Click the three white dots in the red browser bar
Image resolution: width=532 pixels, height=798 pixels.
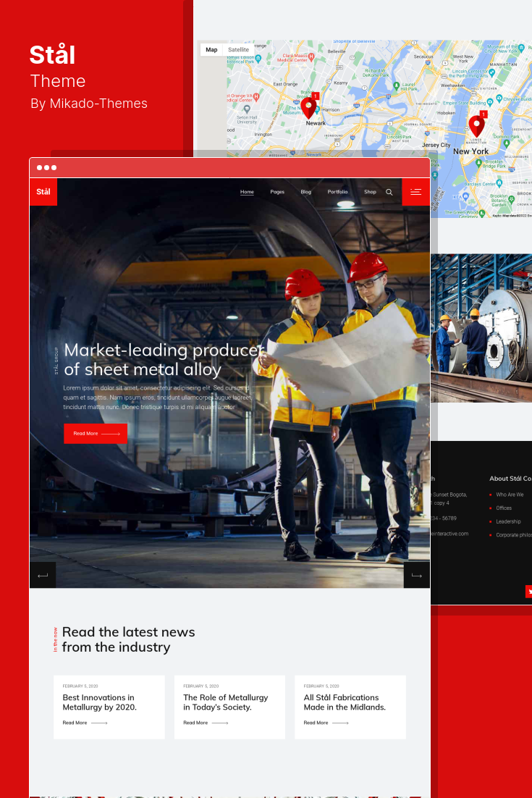[x=46, y=167]
